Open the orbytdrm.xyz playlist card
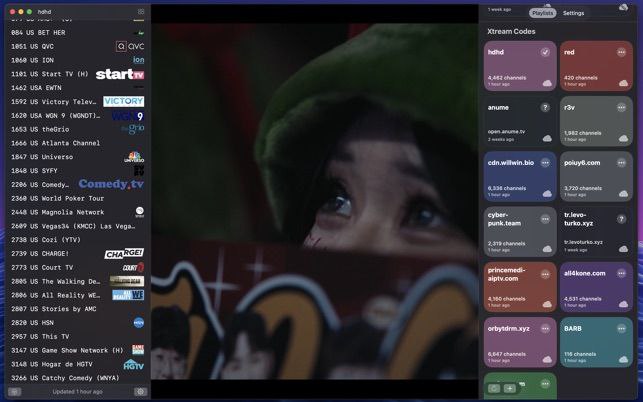Viewport: 643px width, 402px height. (519, 342)
